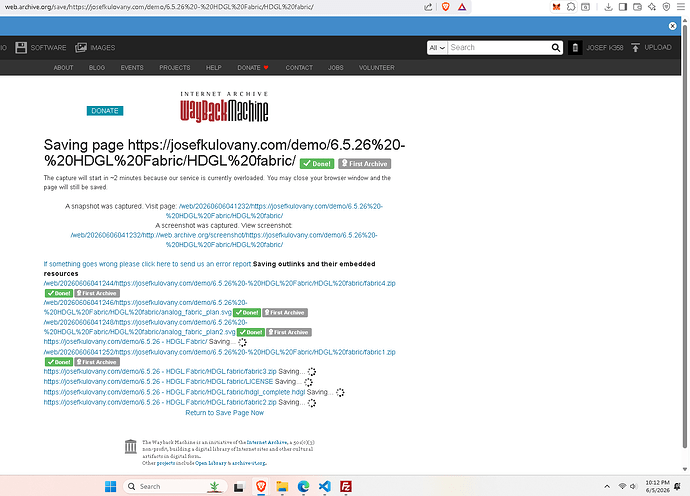The height and width of the screenshot is (496, 690).
Task: Open the ABOUT nav item
Action: (63, 68)
